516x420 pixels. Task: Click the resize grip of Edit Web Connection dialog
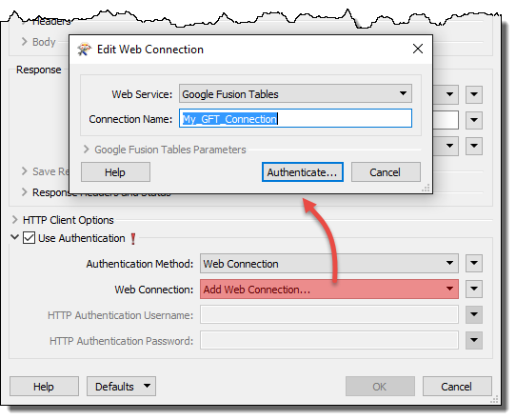(x=427, y=188)
